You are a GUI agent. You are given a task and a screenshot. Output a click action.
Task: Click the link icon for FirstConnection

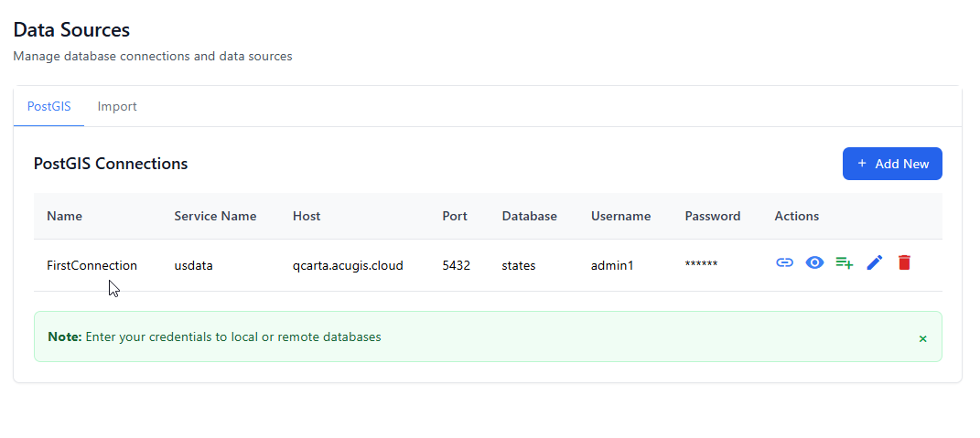click(784, 263)
